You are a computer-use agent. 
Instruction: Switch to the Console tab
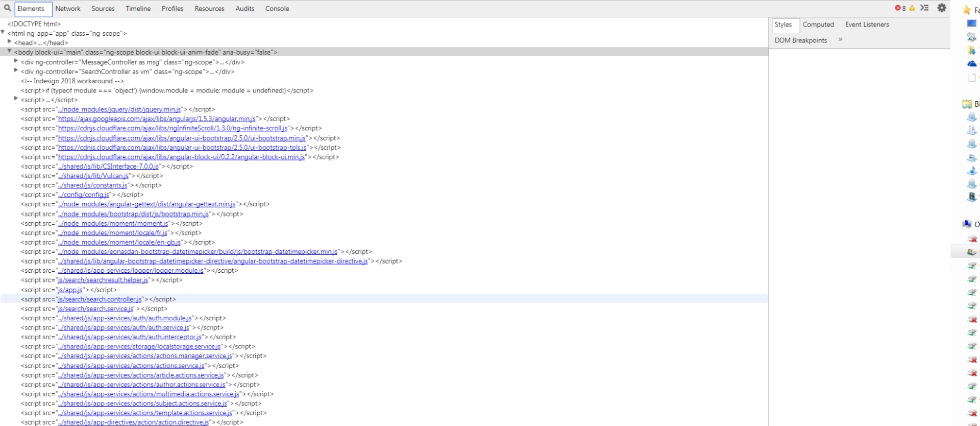tap(277, 9)
